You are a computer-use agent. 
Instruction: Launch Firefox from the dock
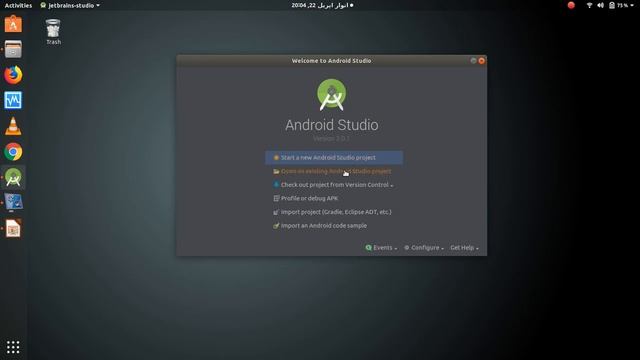point(13,75)
